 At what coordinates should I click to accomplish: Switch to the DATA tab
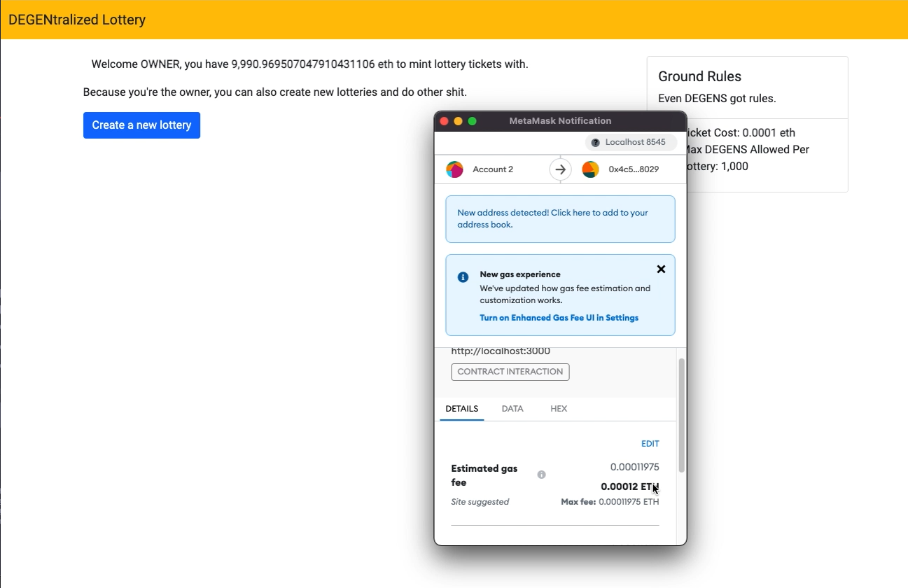click(512, 409)
